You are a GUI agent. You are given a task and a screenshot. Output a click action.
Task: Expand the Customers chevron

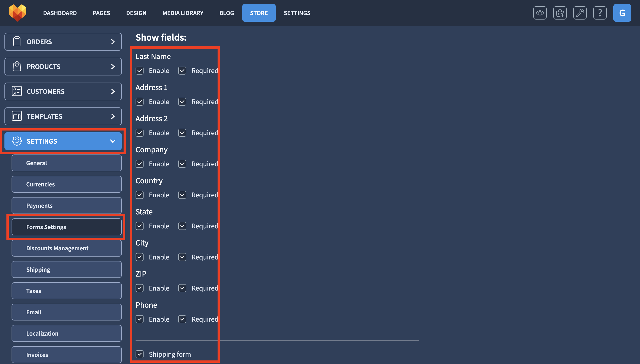pyautogui.click(x=113, y=91)
